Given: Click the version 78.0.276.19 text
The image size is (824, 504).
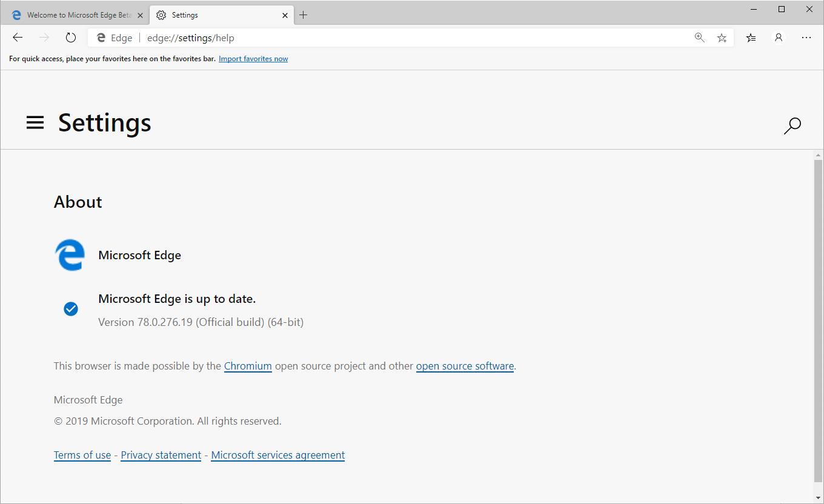Looking at the screenshot, I should pos(201,322).
